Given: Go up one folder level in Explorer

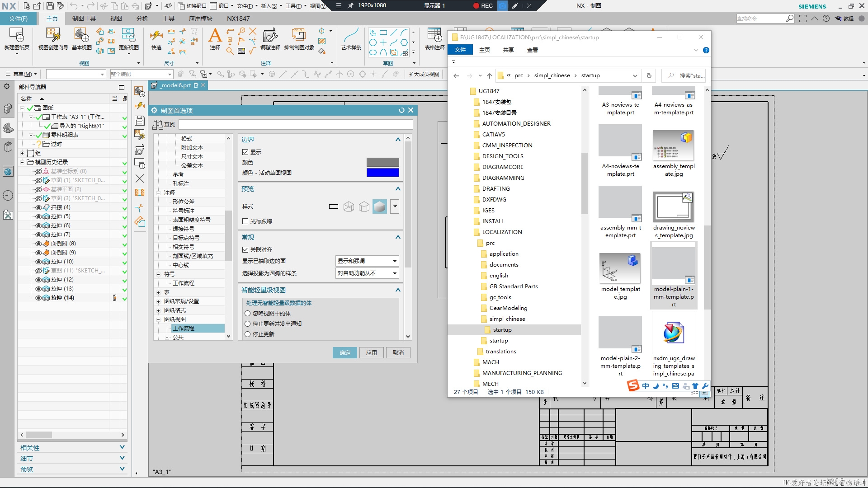Looking at the screenshot, I should coord(489,75).
